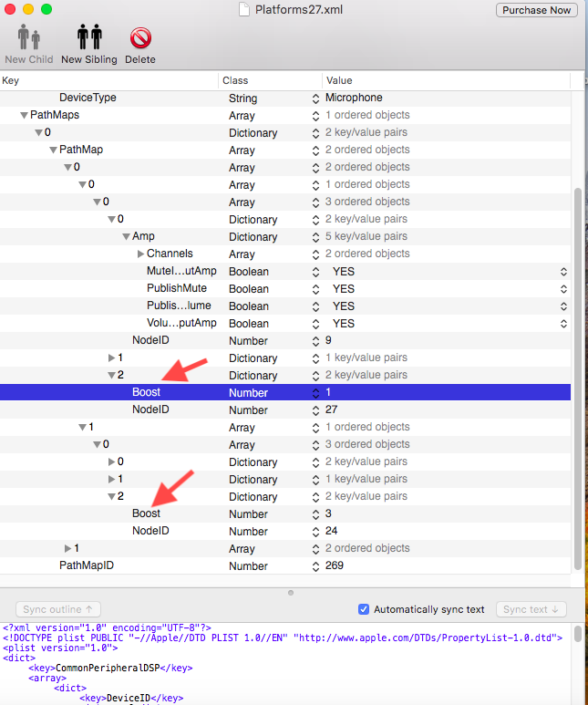The width and height of the screenshot is (588, 705).
Task: Select the DeviceType row key
Action: [88, 98]
